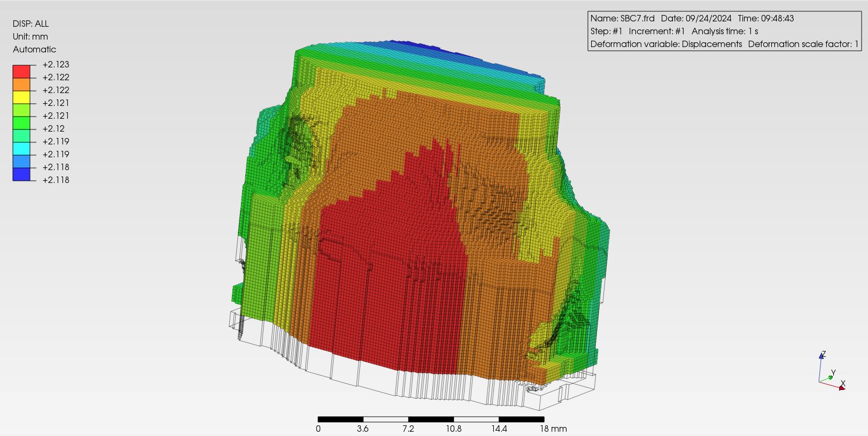This screenshot has height=436, width=868.
Task: Select the "DISP: ALL" legend title
Action: tap(31, 24)
